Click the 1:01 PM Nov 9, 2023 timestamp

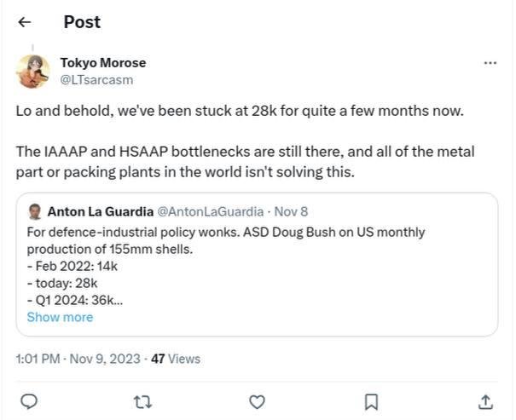79,359
